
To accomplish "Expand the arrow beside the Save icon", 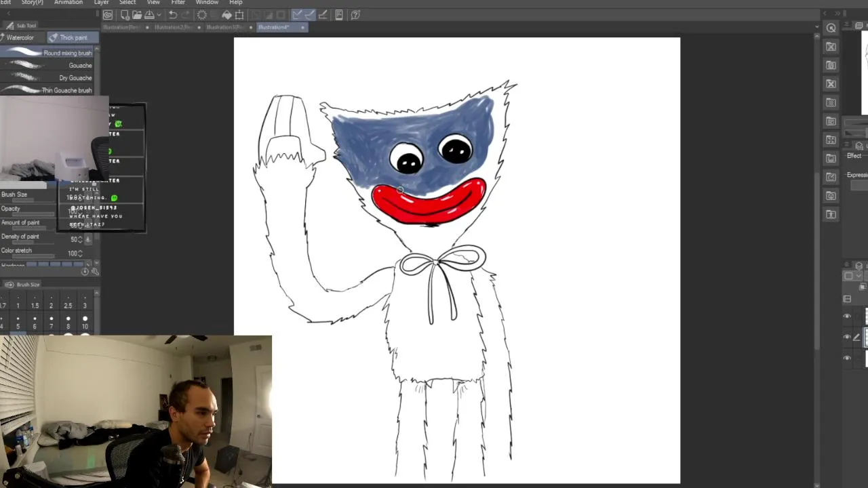I will pos(159,15).
